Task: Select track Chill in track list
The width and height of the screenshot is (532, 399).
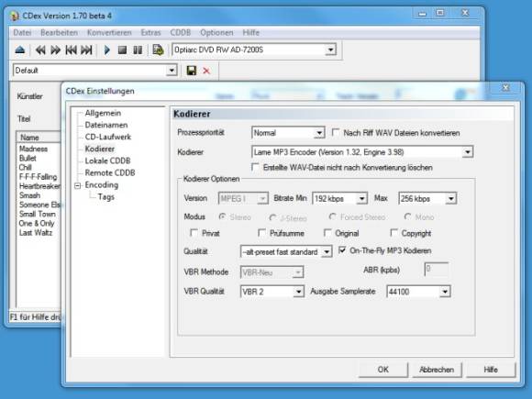Action: tap(25, 167)
